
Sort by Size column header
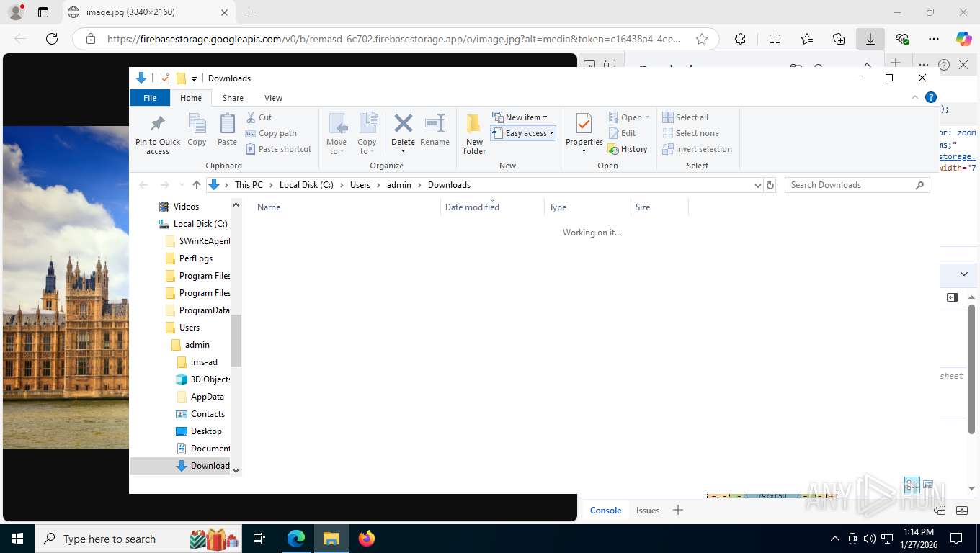point(659,207)
